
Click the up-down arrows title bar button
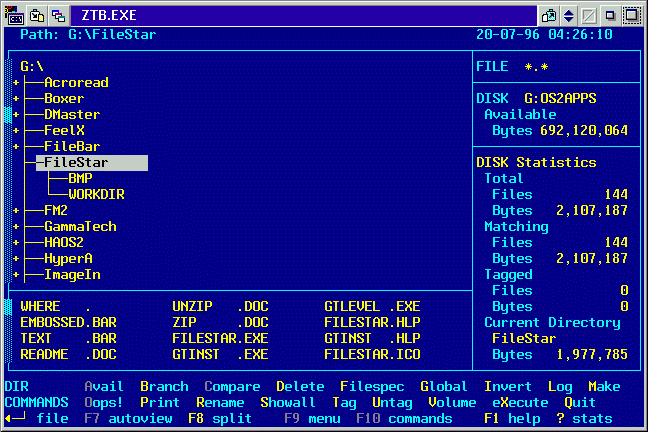569,16
